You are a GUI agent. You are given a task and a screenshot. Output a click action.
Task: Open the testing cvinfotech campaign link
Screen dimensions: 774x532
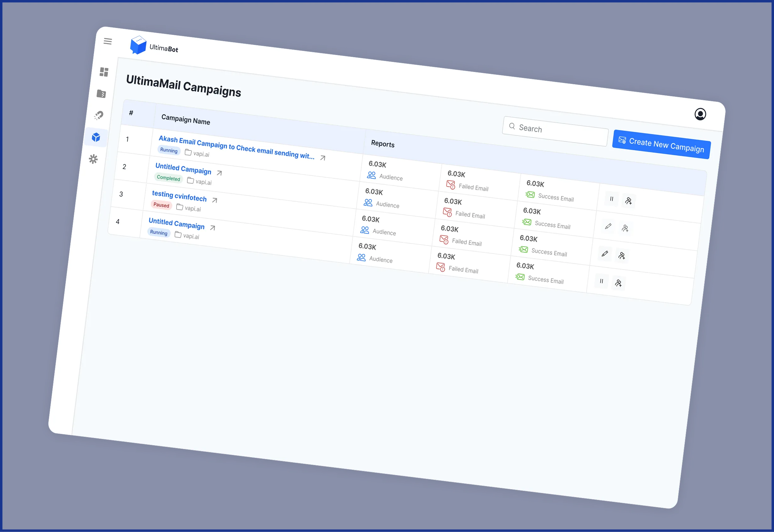[179, 196]
